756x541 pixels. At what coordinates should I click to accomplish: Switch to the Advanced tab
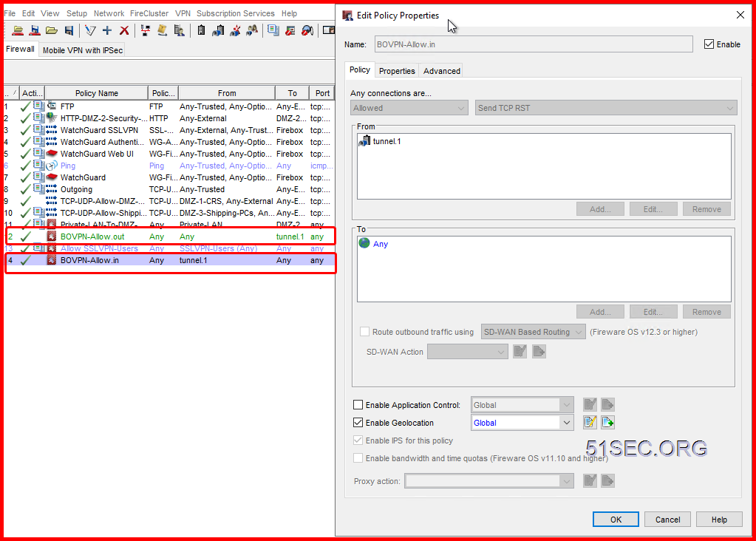tap(442, 71)
